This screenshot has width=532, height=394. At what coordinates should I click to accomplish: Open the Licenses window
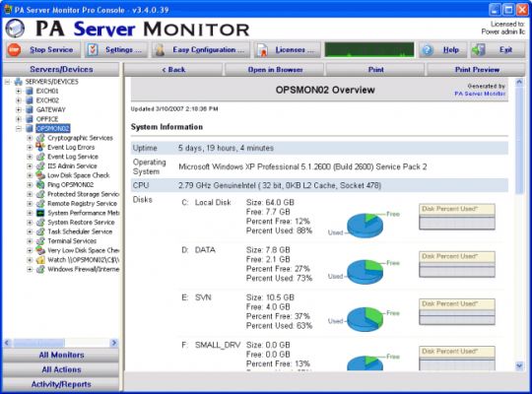point(288,50)
